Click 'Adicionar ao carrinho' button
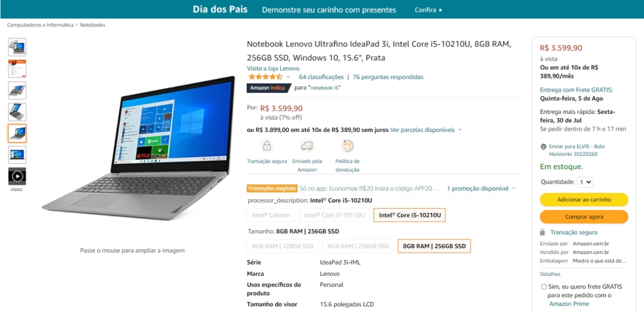Image resolution: width=644 pixels, height=313 pixels. click(584, 200)
